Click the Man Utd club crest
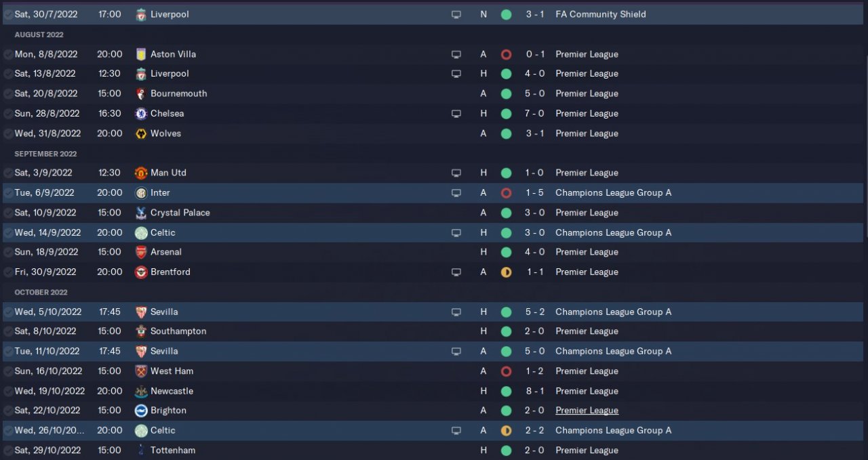The height and width of the screenshot is (460, 868). tap(140, 173)
